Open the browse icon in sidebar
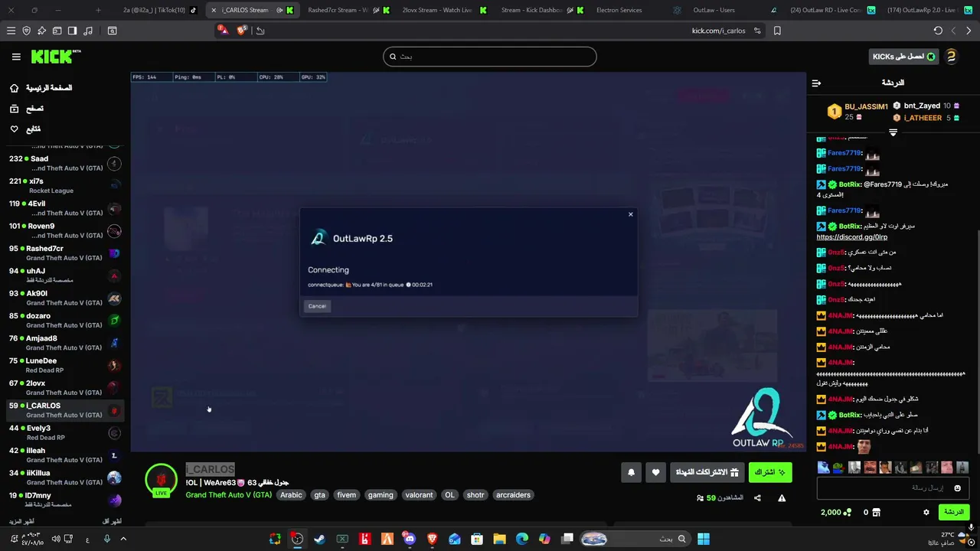 tap(14, 109)
